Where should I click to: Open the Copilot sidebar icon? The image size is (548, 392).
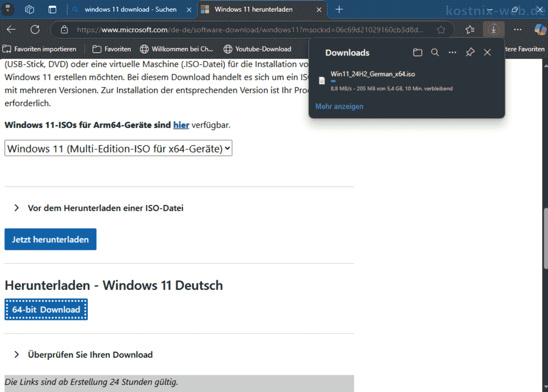(541, 30)
